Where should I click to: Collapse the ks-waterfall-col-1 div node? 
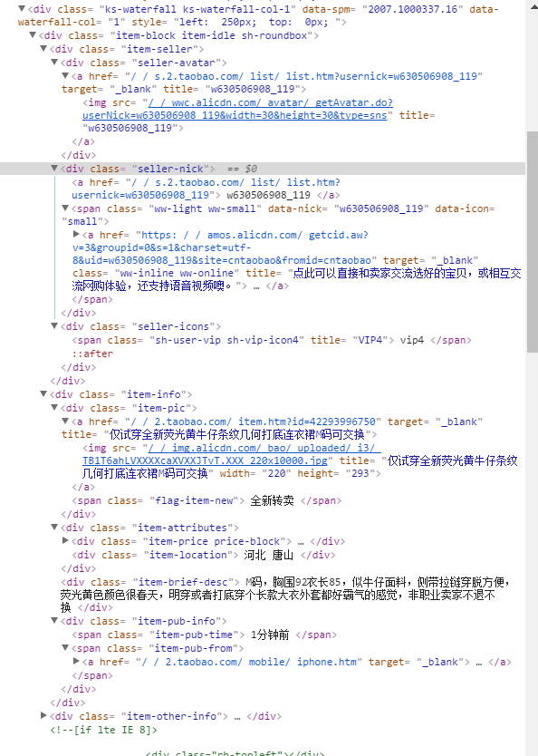(x=22, y=9)
